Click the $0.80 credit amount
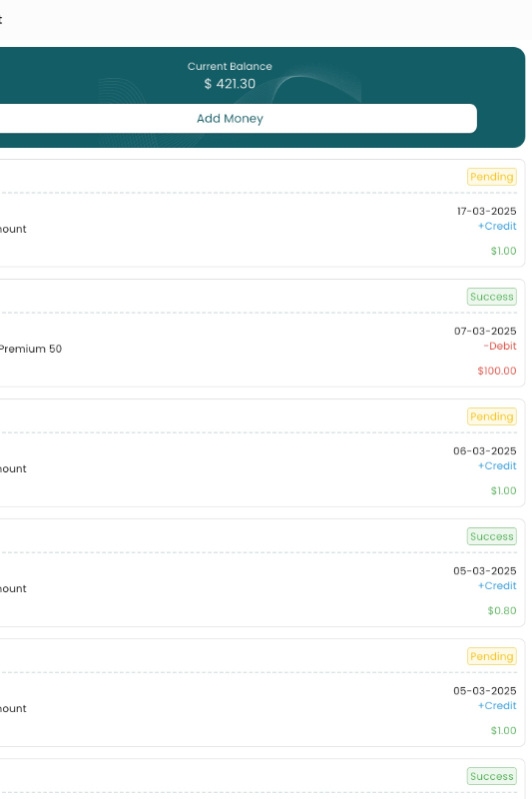 tap(502, 610)
